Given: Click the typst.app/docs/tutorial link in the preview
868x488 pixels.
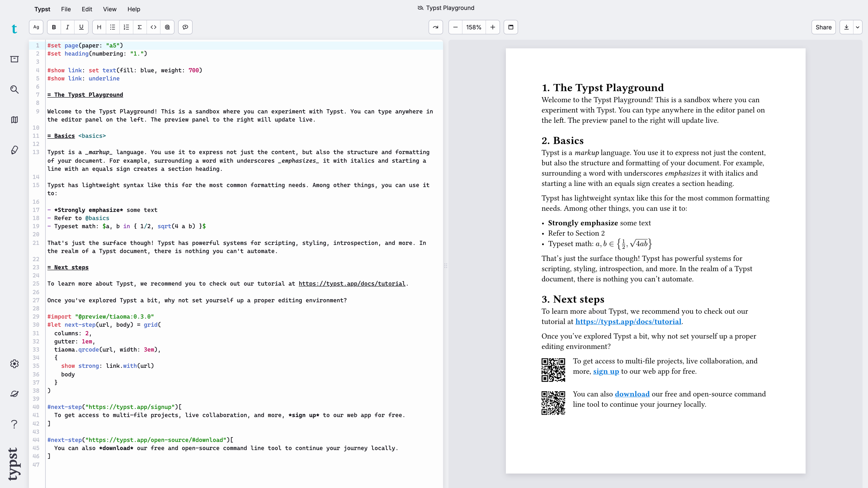Looking at the screenshot, I should click(628, 322).
